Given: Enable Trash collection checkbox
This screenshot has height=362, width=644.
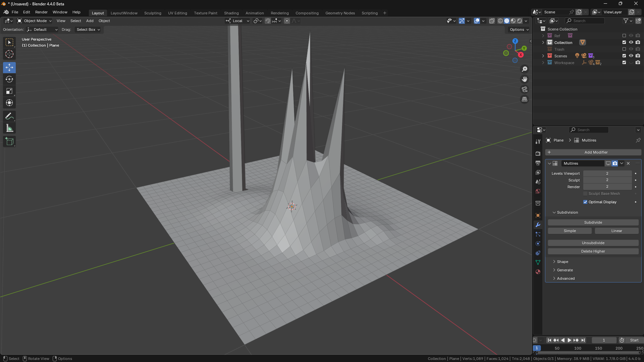Looking at the screenshot, I should tap(624, 49).
